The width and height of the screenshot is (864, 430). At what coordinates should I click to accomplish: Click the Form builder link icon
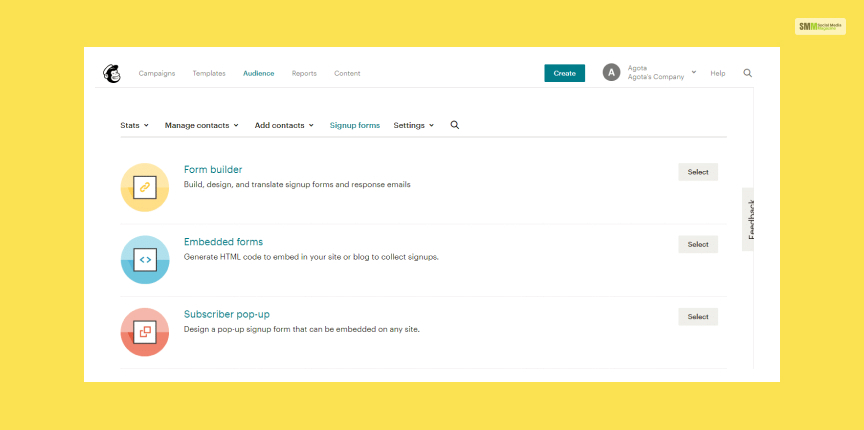144,187
